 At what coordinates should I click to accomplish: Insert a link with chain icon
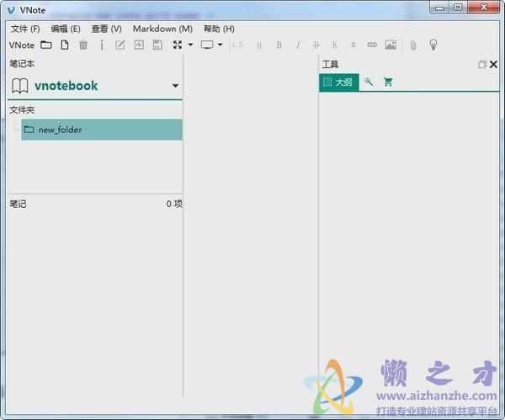coord(372,45)
